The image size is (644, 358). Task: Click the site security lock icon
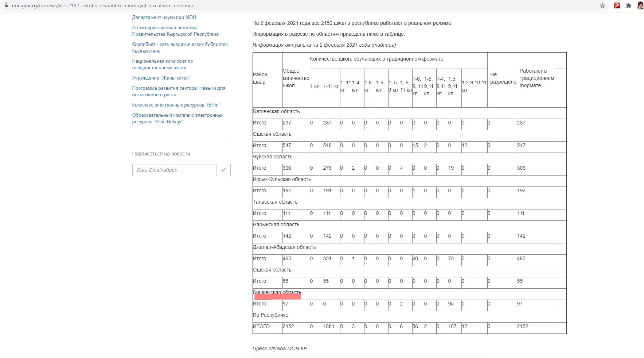coord(6,6)
